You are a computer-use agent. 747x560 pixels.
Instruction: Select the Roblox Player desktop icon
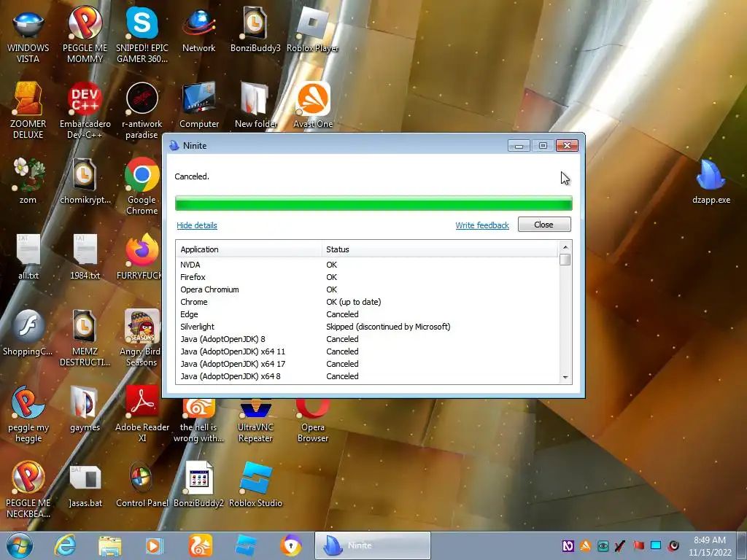(312, 31)
